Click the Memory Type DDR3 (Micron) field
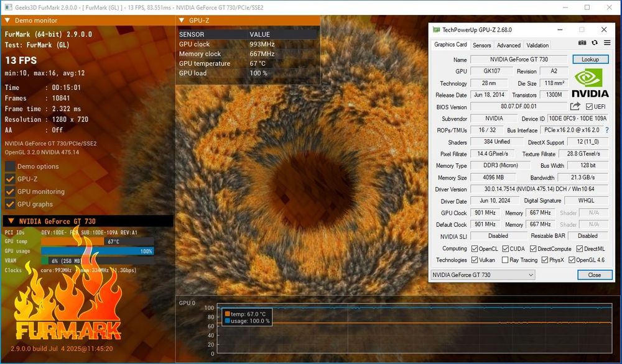622x364 pixels. [500, 166]
